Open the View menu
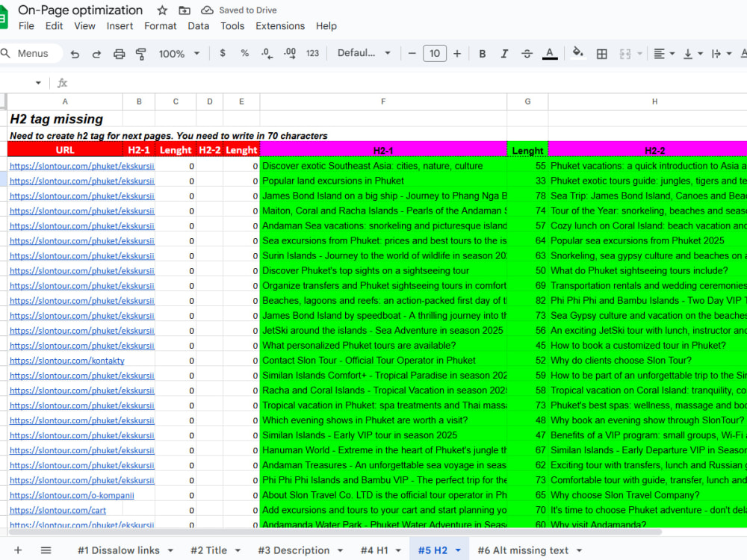 click(84, 25)
